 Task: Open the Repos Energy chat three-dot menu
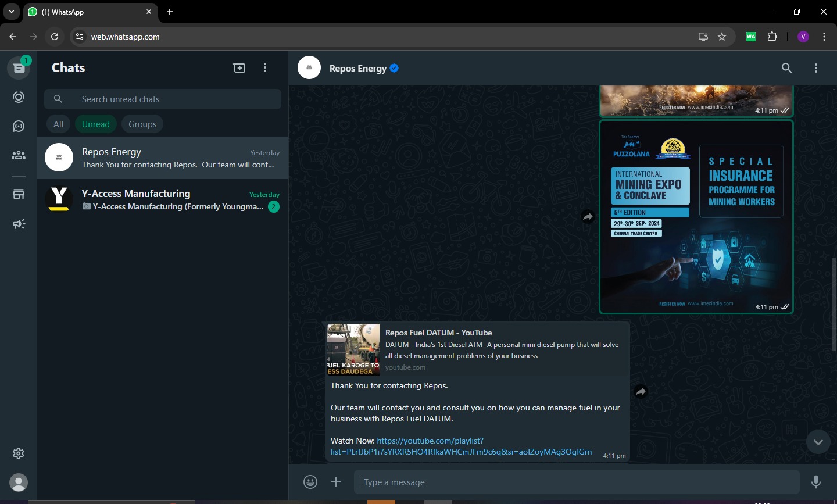[816, 68]
